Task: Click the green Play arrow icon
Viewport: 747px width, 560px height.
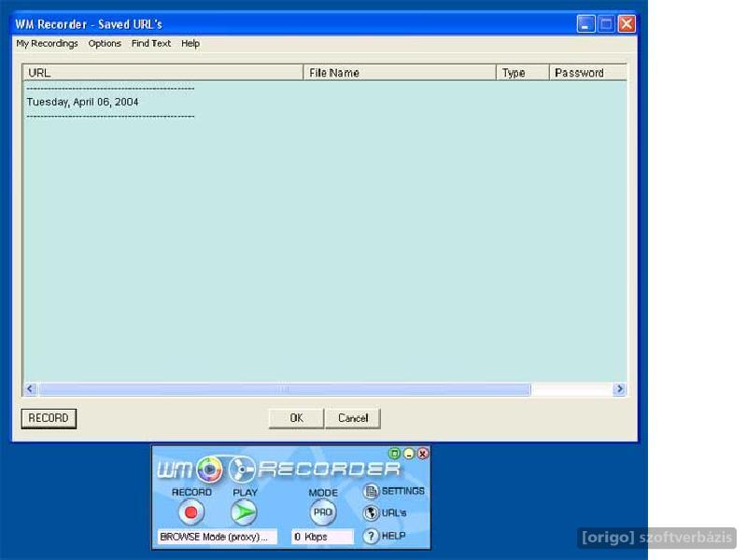Action: 244,512
